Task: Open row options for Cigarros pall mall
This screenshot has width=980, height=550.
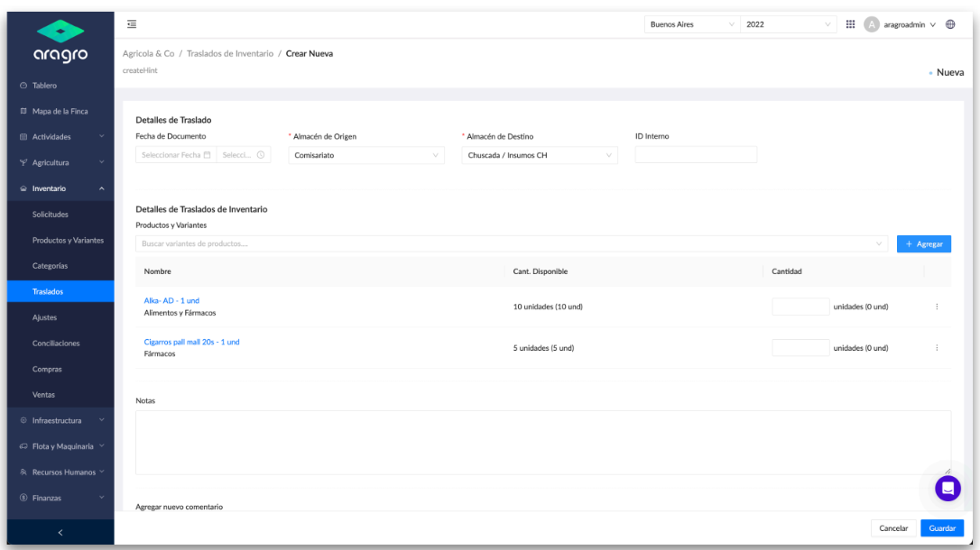Action: tap(937, 348)
